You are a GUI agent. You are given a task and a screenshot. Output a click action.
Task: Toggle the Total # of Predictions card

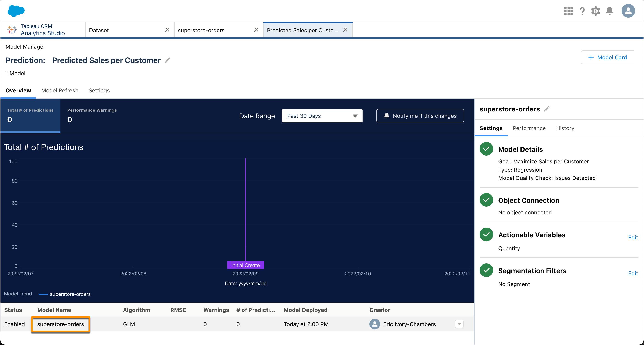point(30,115)
